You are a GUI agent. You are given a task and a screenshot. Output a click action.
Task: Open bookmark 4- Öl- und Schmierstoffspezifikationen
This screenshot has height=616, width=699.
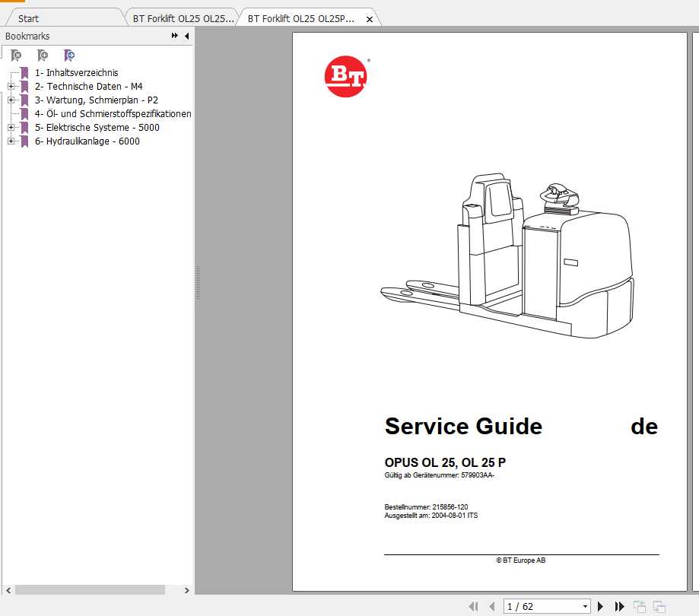[113, 113]
